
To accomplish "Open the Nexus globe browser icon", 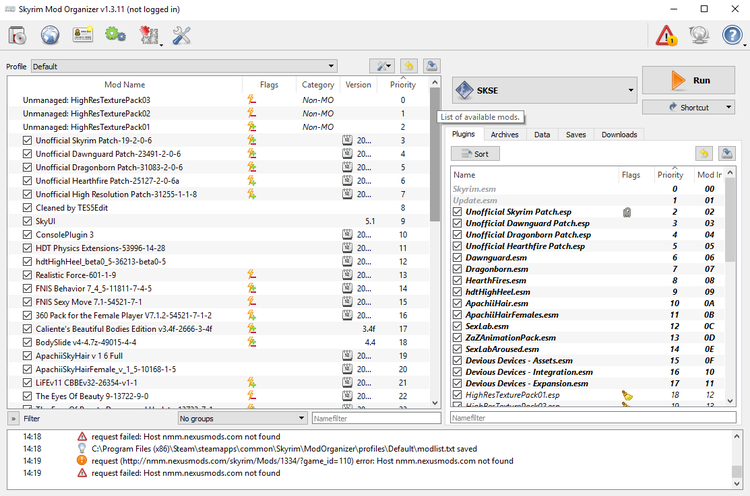I will coord(50,35).
